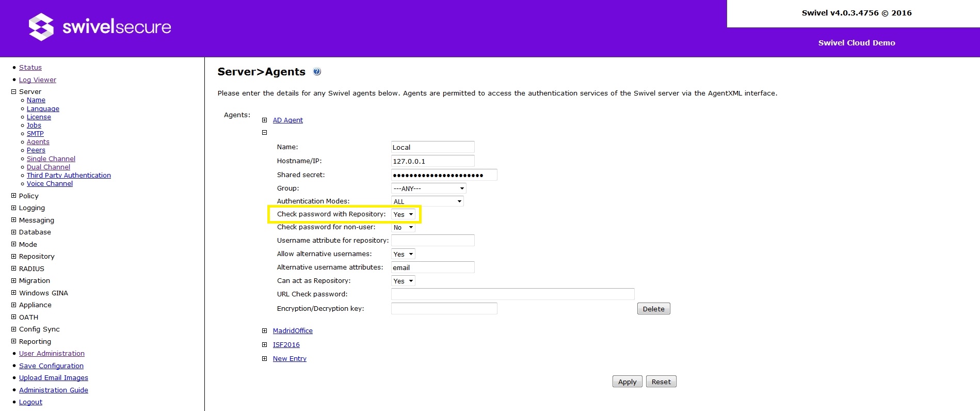Expand the Policy menu section

pos(14,196)
